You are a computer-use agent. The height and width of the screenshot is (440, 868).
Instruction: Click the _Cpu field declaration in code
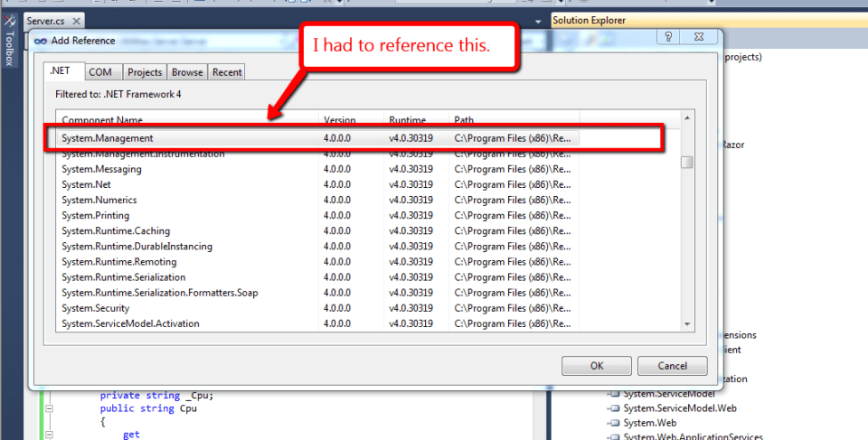pos(156,396)
